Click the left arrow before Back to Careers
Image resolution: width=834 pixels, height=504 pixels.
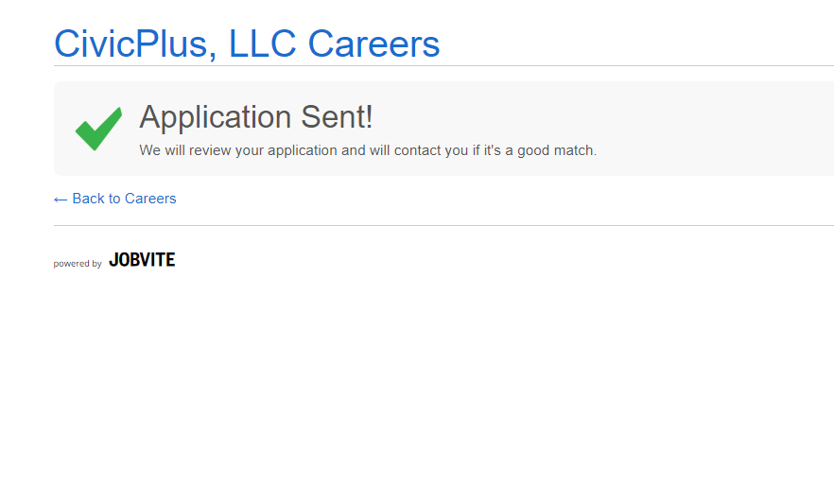[61, 199]
